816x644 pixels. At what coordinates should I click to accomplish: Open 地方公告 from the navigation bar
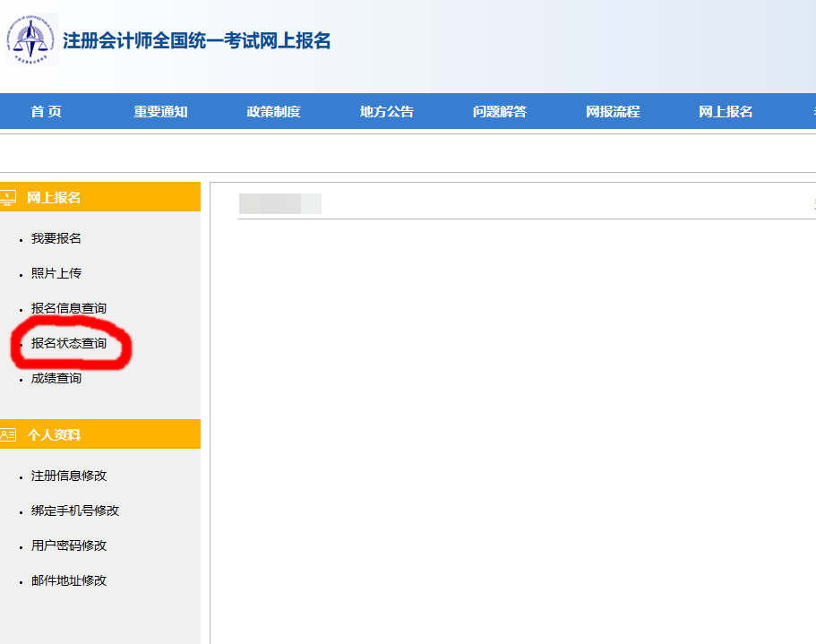386,112
